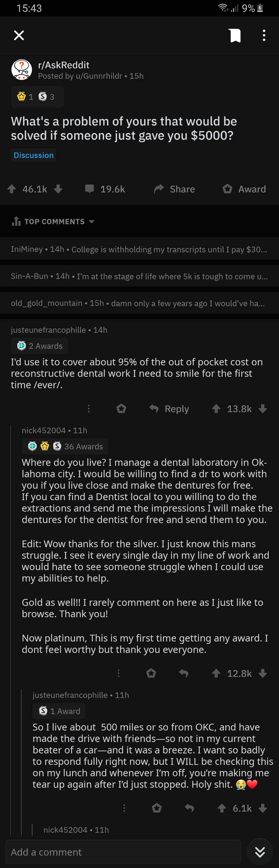This screenshot has width=279, height=868.
Task: Award nick452004's dental laboratory comment
Action: coord(151,673)
